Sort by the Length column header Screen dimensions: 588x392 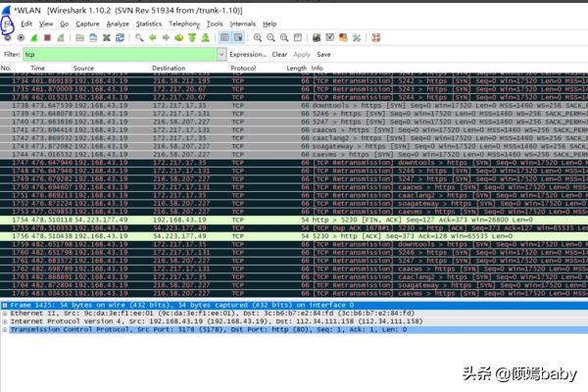297,69
